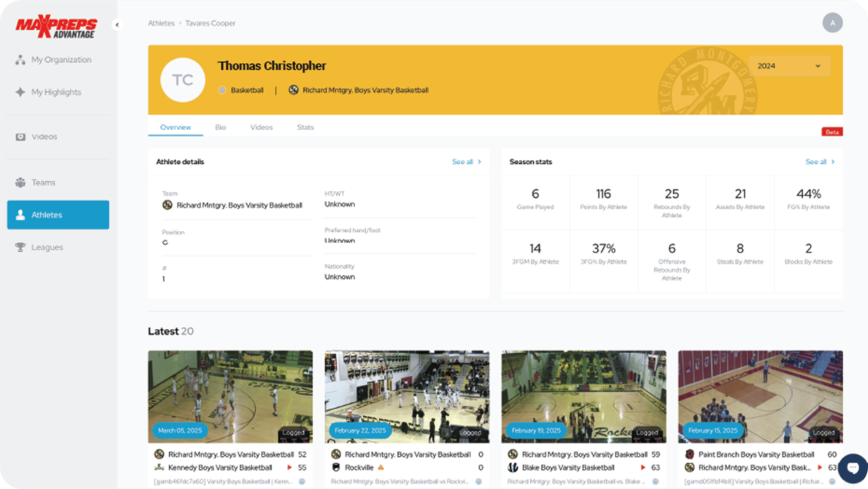Click the globe icon under the Paint Branch game card
The height and width of the screenshot is (489, 868).
coord(832,481)
